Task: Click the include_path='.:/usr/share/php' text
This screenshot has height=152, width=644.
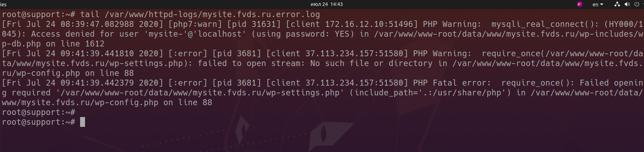Action: click(430, 93)
